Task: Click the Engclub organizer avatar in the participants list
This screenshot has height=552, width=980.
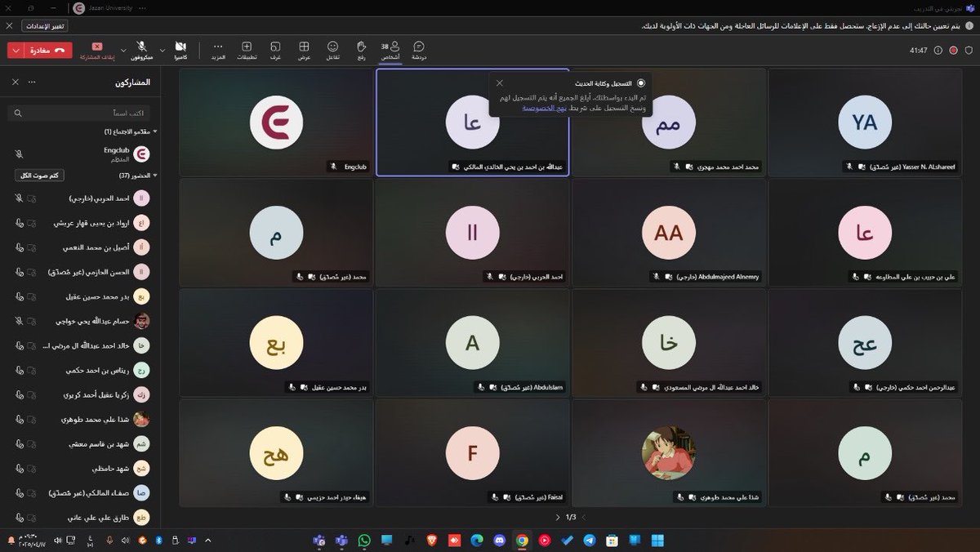Action: click(x=141, y=154)
